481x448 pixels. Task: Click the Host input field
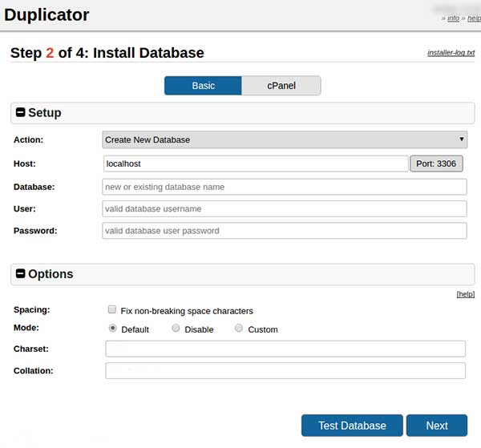pyautogui.click(x=256, y=163)
